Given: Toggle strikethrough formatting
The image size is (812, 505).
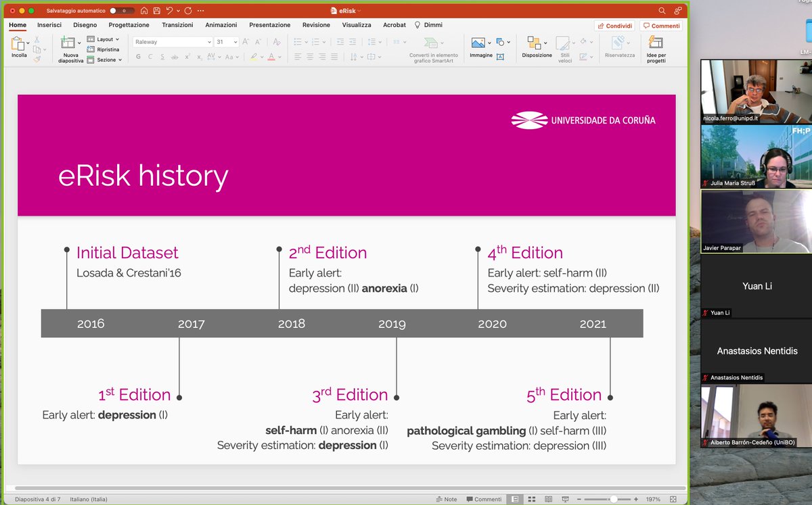Looking at the screenshot, I should [x=175, y=57].
